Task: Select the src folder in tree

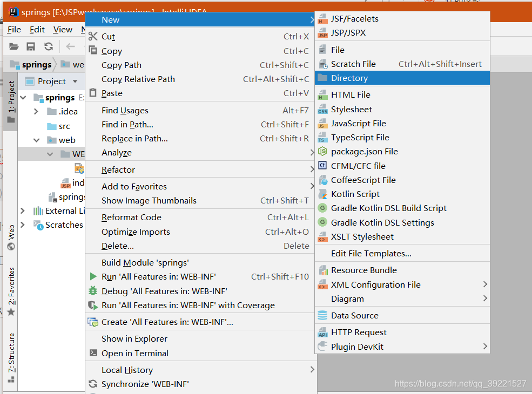Action: 58,126
